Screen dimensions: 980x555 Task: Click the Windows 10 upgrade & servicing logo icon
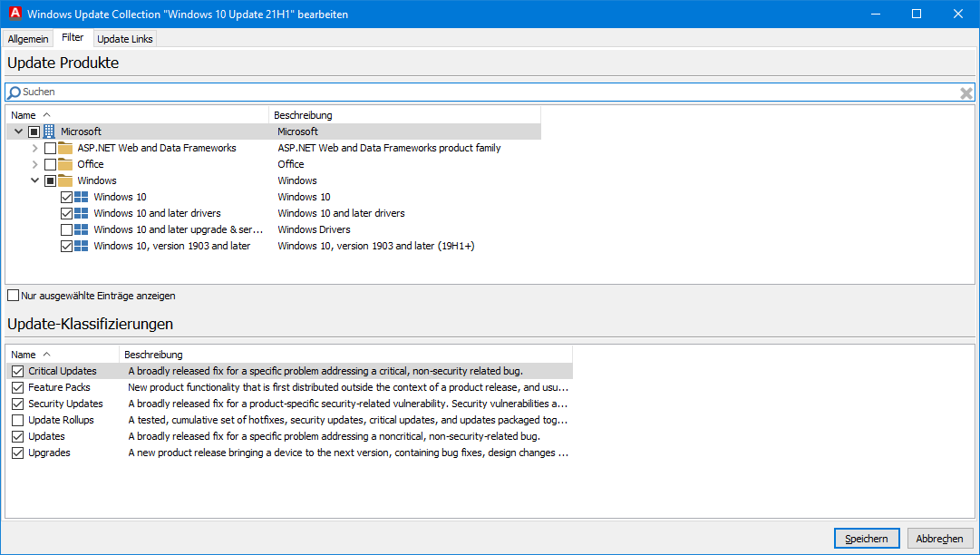point(82,229)
